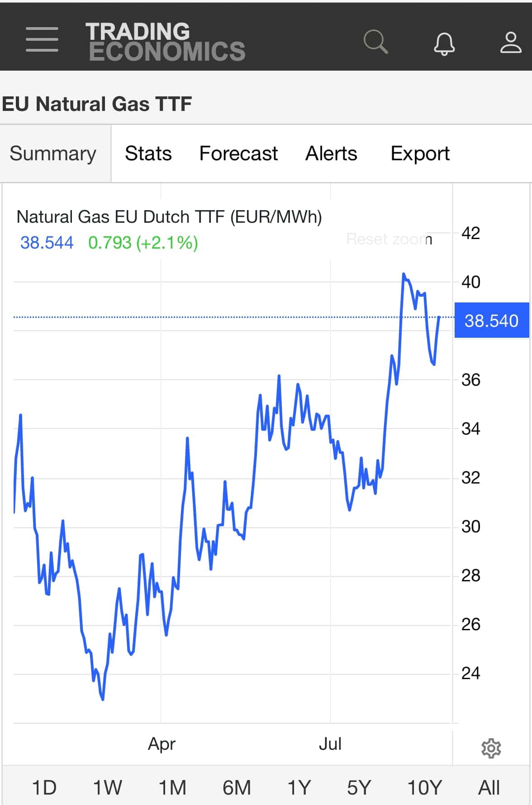Open the Forecast tab
The width and height of the screenshot is (532, 805).
pyautogui.click(x=238, y=153)
